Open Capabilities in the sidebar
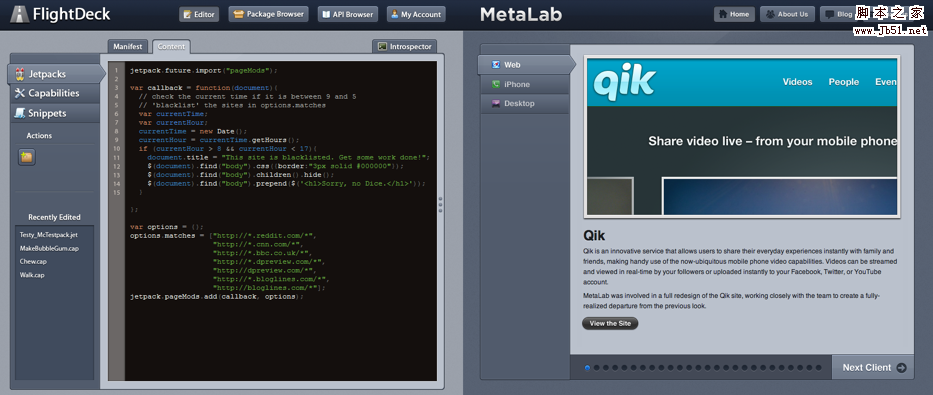Viewport: 933px width, 395px height. (x=55, y=93)
